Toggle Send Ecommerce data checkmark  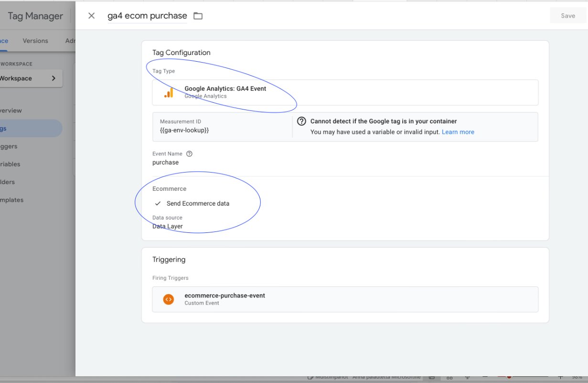[x=158, y=204]
